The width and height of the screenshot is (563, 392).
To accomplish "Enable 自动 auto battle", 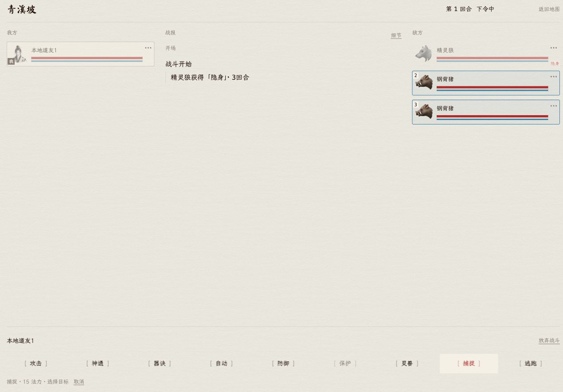I will [221, 363].
